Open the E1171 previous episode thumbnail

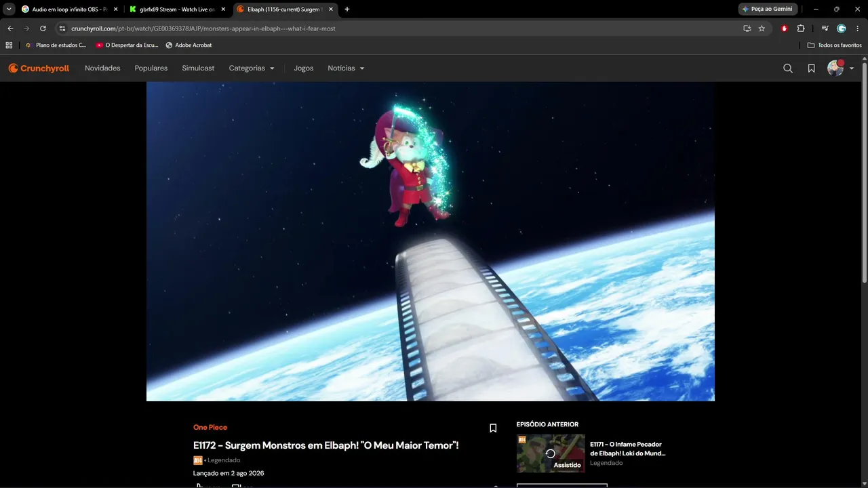551,453
